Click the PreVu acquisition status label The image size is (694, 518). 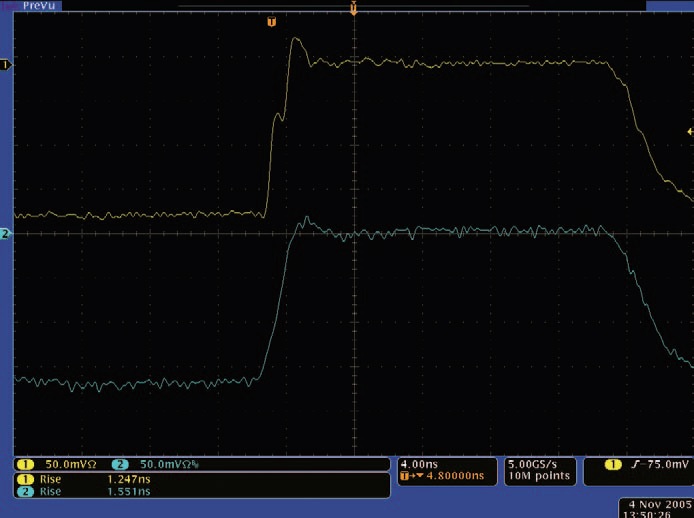[x=36, y=6]
